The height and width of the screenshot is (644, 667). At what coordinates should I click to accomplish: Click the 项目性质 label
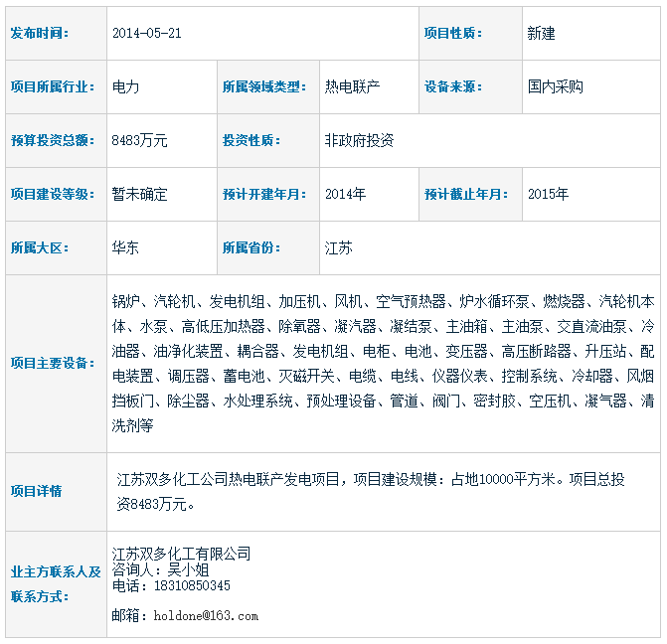point(452,33)
